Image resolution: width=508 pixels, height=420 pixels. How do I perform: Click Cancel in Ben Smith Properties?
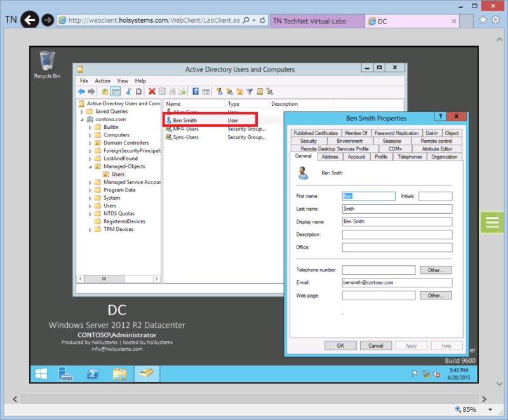click(x=376, y=346)
